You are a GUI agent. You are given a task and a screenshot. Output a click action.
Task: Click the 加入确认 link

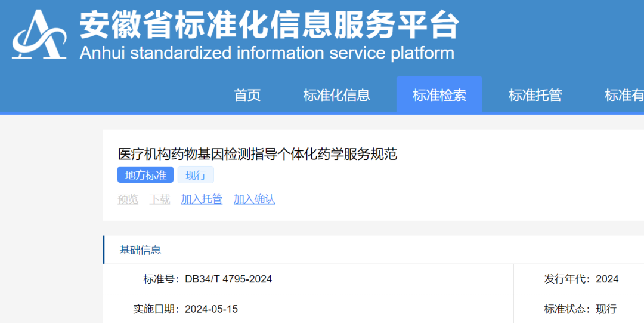click(x=254, y=199)
